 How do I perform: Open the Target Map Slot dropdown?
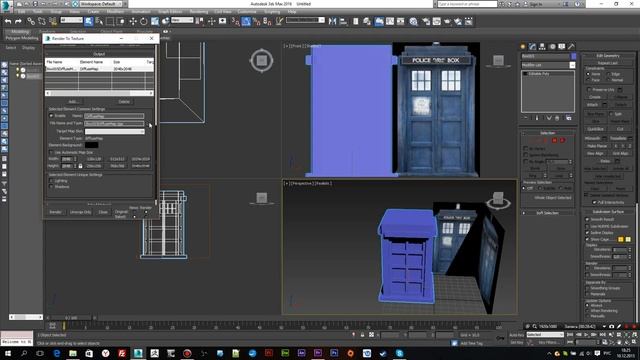point(115,131)
